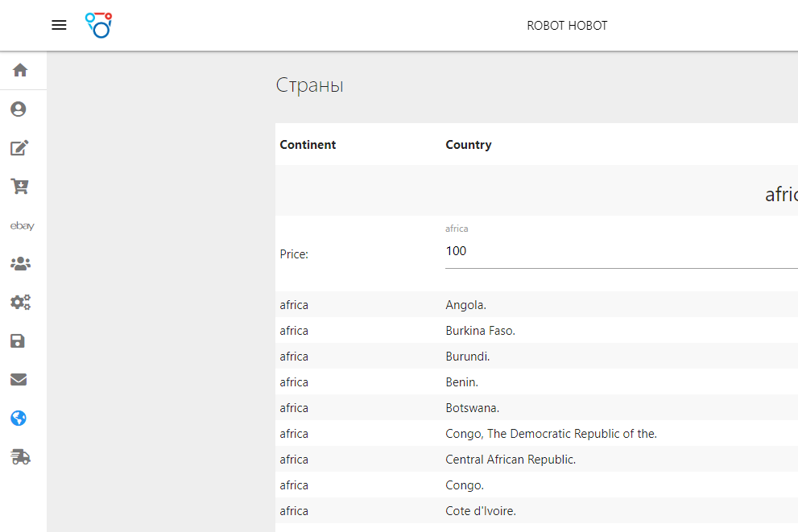This screenshot has height=532, width=798.
Task: Click the edit pencil sidebar icon
Action: tap(19, 147)
